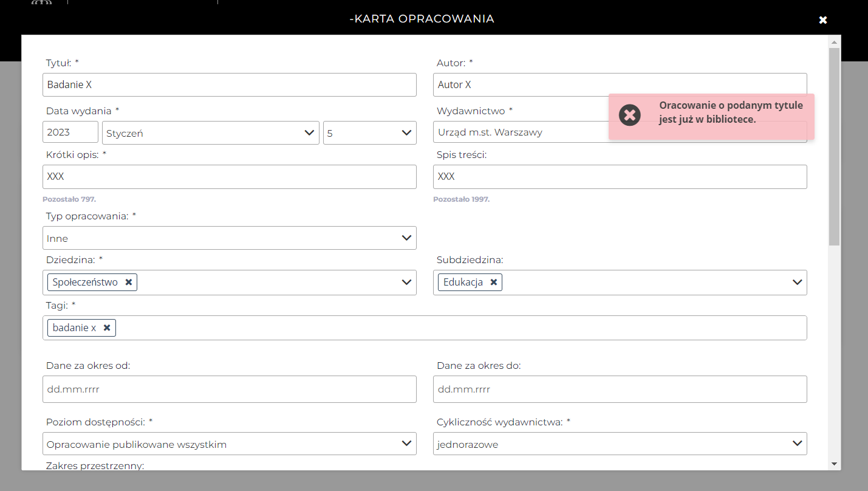Click the 'Dane za okres do' date field

[620, 389]
